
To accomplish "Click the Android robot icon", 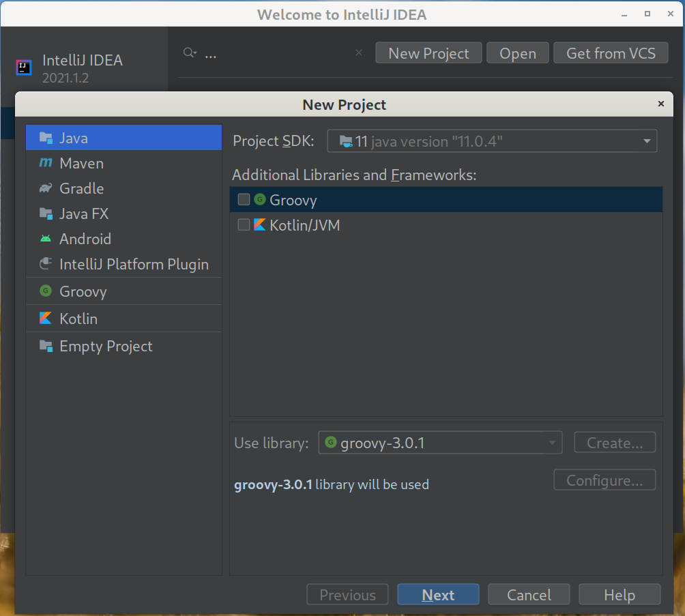I will tap(45, 239).
